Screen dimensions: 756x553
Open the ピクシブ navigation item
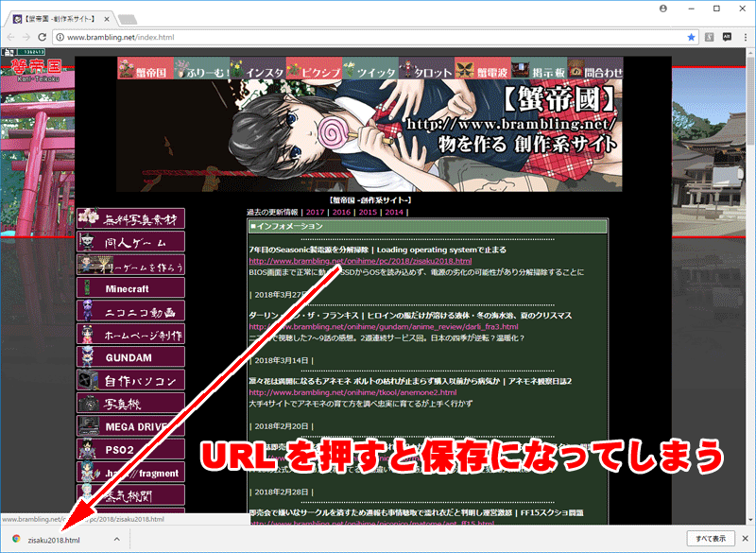coord(315,68)
